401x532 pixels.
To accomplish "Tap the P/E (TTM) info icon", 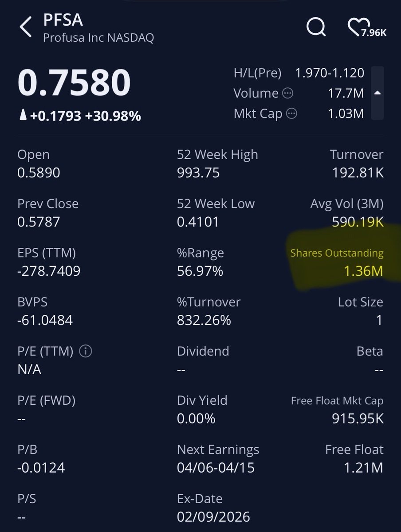I will click(x=85, y=352).
